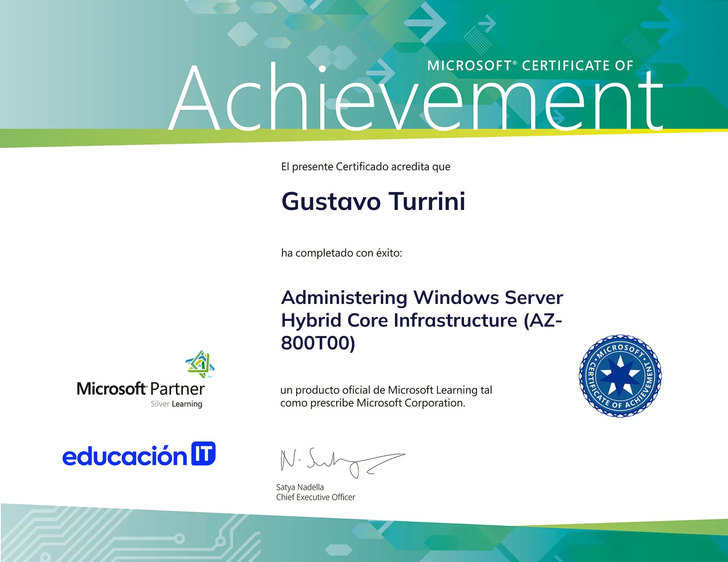Click the Microsoft Partner network logo icon
The height and width of the screenshot is (562, 728).
click(x=200, y=364)
